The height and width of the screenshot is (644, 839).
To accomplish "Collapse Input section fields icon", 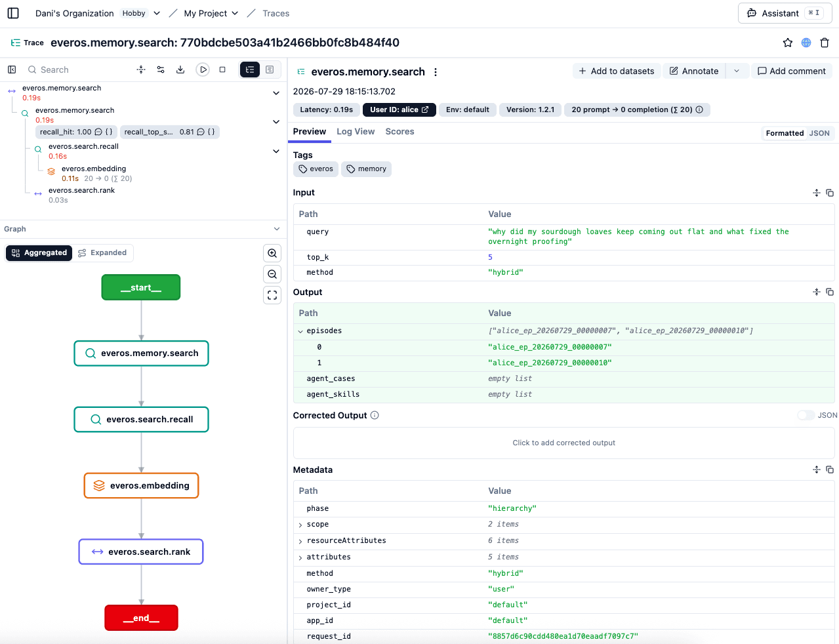I will coord(817,193).
